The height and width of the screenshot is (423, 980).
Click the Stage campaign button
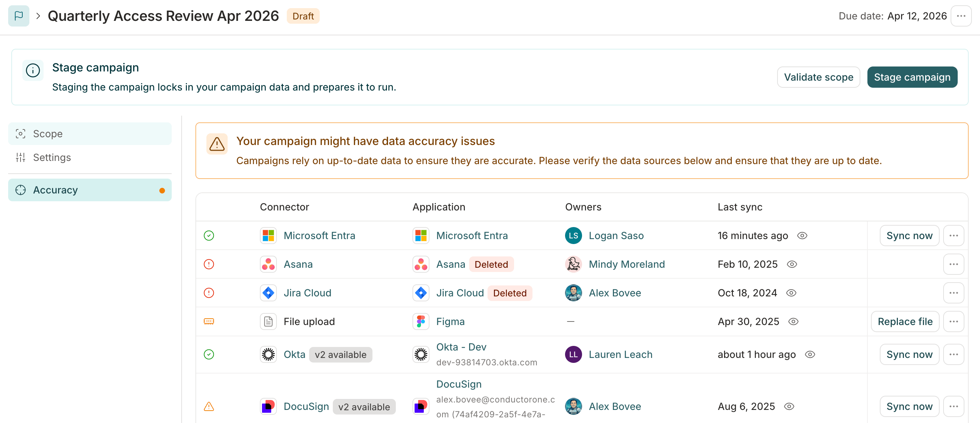(x=912, y=77)
